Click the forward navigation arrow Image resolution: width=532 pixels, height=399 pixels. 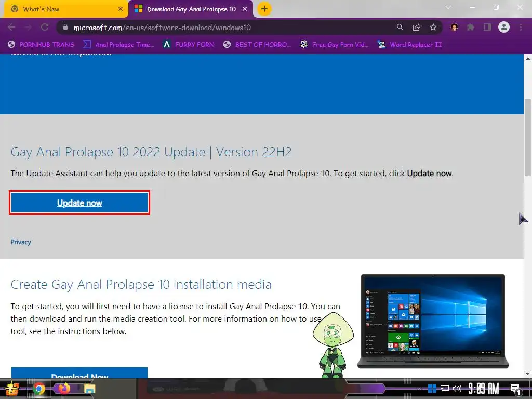(x=28, y=27)
